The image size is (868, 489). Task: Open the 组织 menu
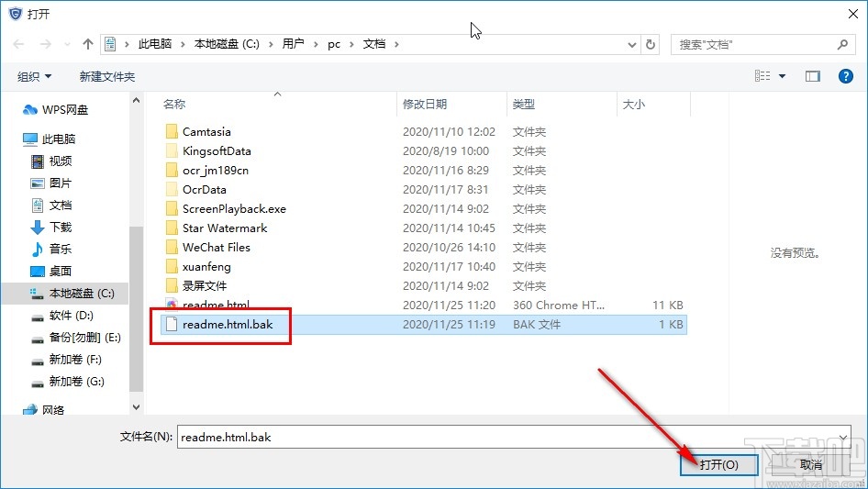[x=34, y=76]
